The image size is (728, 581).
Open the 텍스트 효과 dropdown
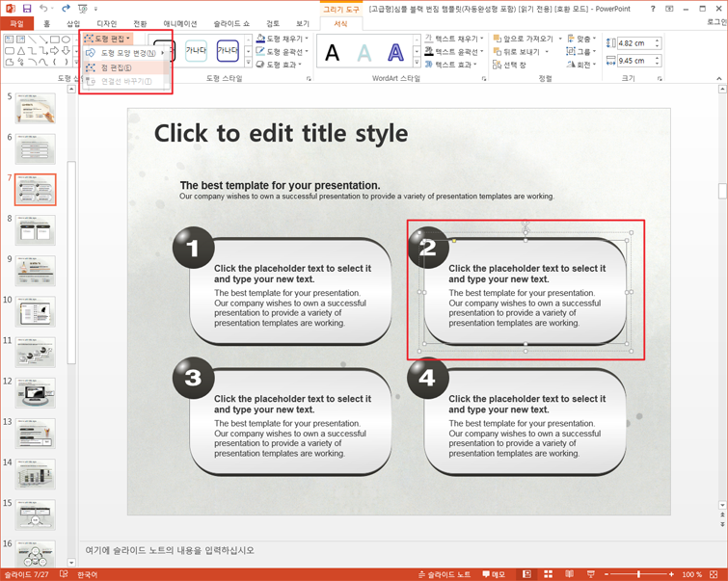click(x=451, y=65)
